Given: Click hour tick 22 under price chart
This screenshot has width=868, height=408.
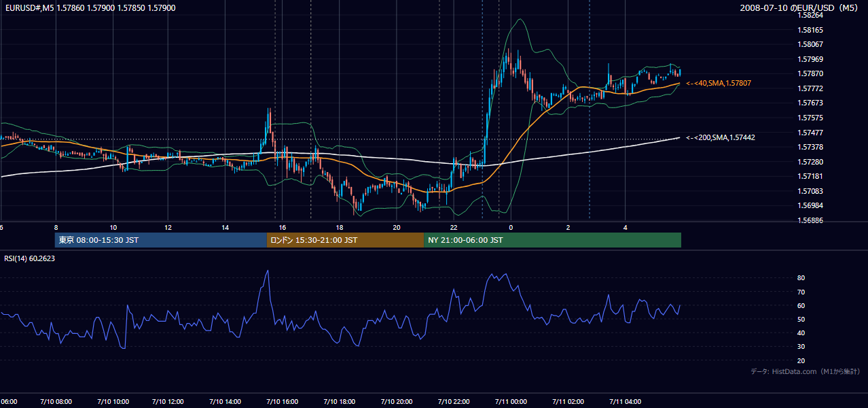Looking at the screenshot, I should tap(454, 227).
